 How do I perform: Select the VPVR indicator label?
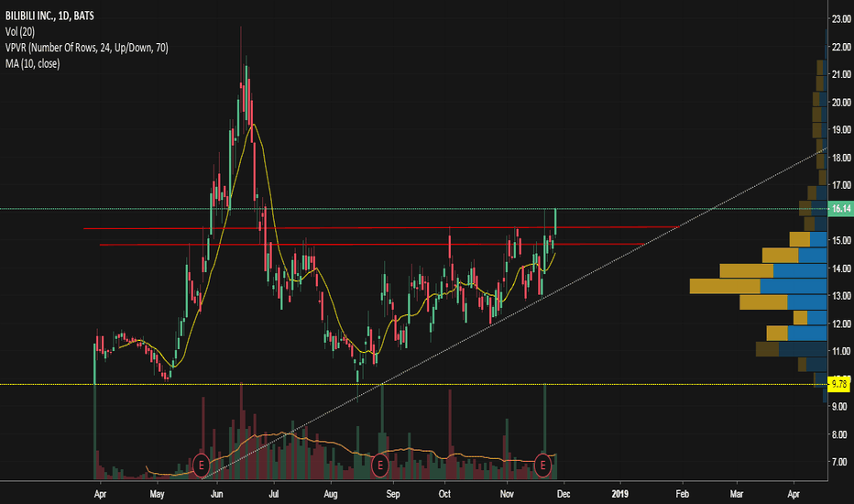[87, 48]
